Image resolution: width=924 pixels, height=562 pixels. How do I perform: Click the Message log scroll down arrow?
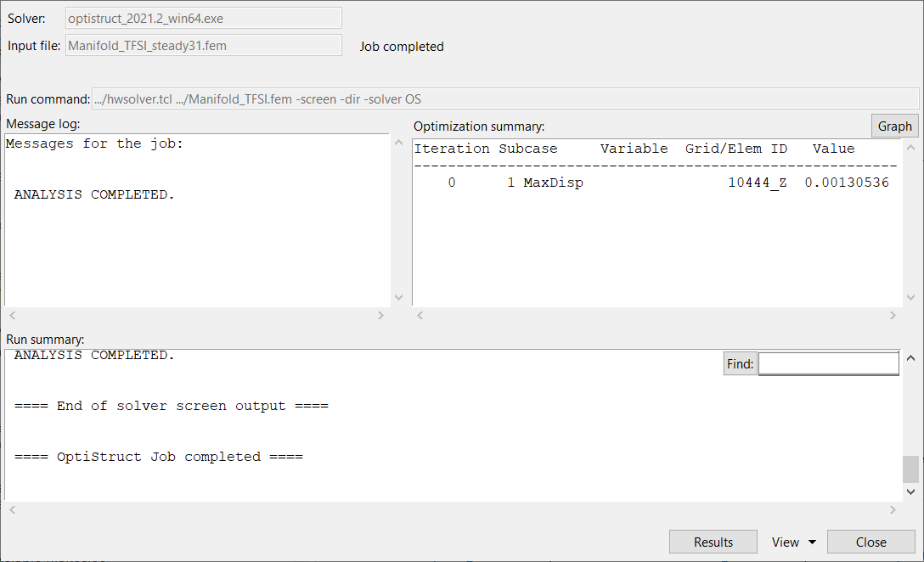(x=399, y=298)
